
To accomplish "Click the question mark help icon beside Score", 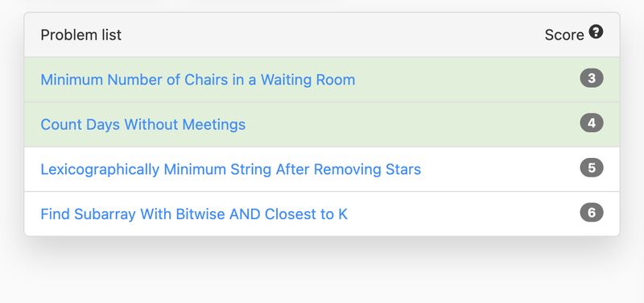I will (x=596, y=31).
